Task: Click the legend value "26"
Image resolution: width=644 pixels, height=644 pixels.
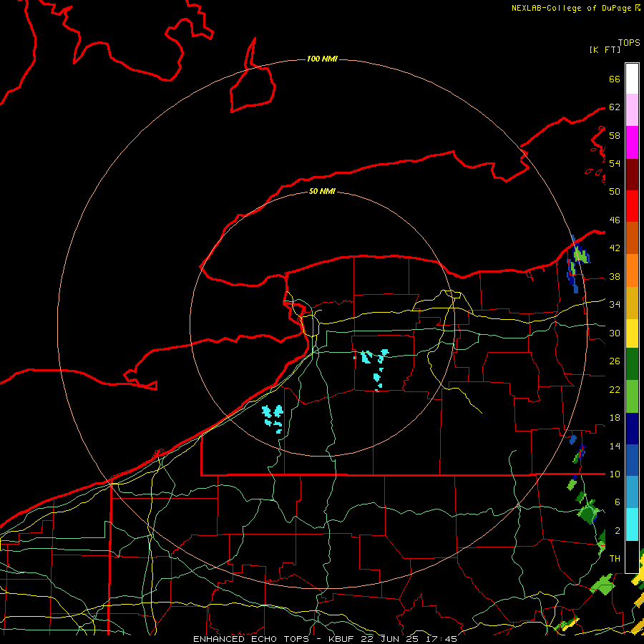Action: coord(615,361)
